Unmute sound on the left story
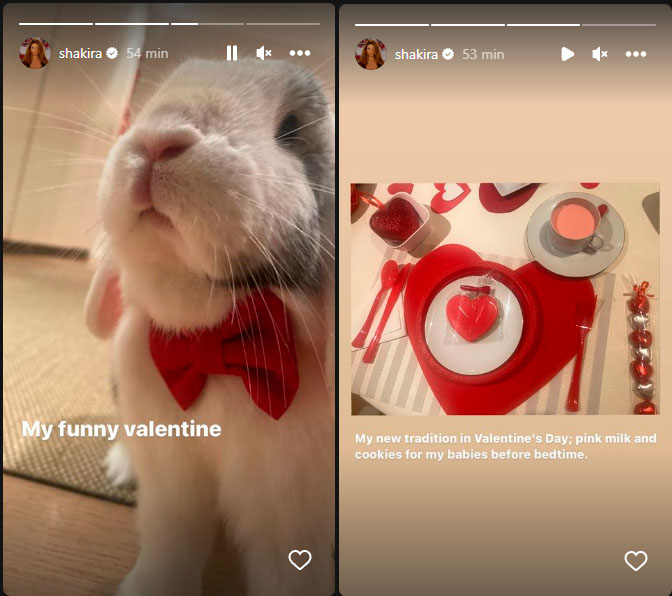672x596 pixels. (264, 53)
